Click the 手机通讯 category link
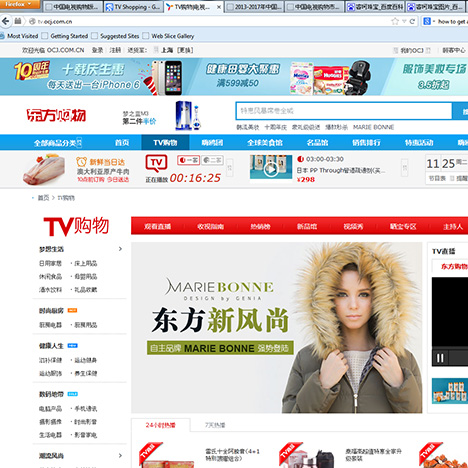The height and width of the screenshot is (468, 468). [x=86, y=408]
